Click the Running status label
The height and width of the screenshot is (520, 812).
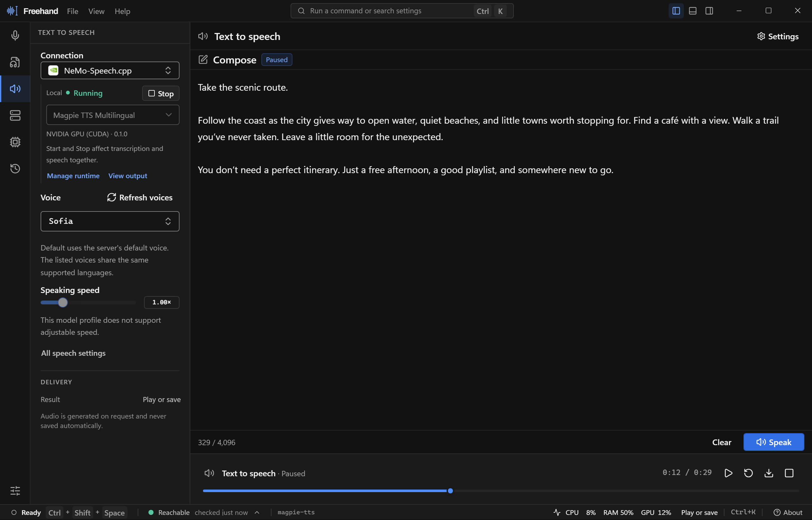click(x=88, y=93)
